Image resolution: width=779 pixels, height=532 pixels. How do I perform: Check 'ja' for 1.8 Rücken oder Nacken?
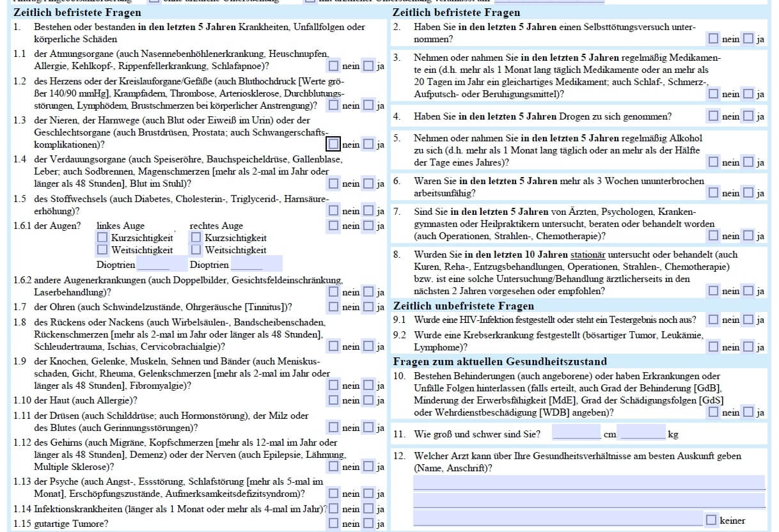368,346
